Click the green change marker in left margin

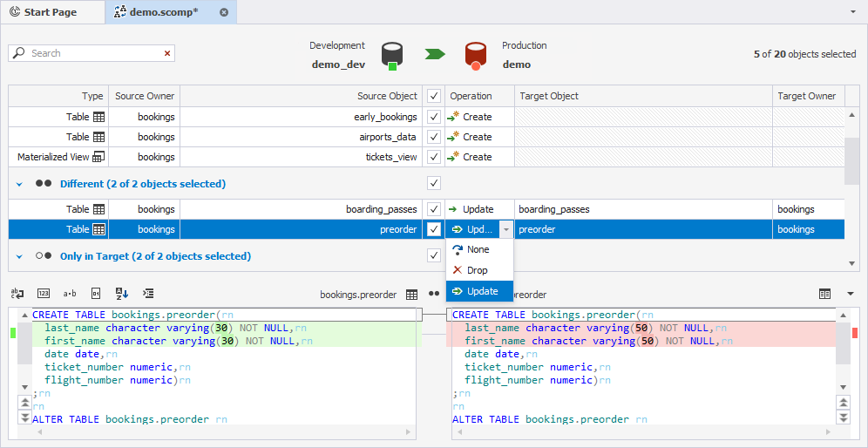pyautogui.click(x=13, y=333)
